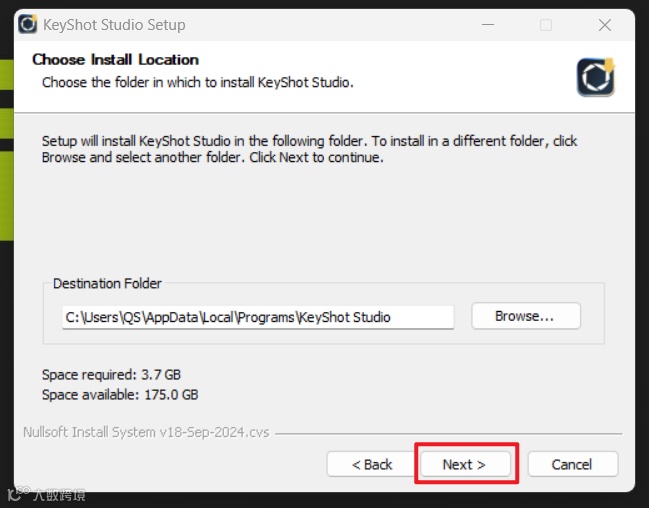
Task: Click the KeyShot Studio logo in the header
Action: pos(596,77)
